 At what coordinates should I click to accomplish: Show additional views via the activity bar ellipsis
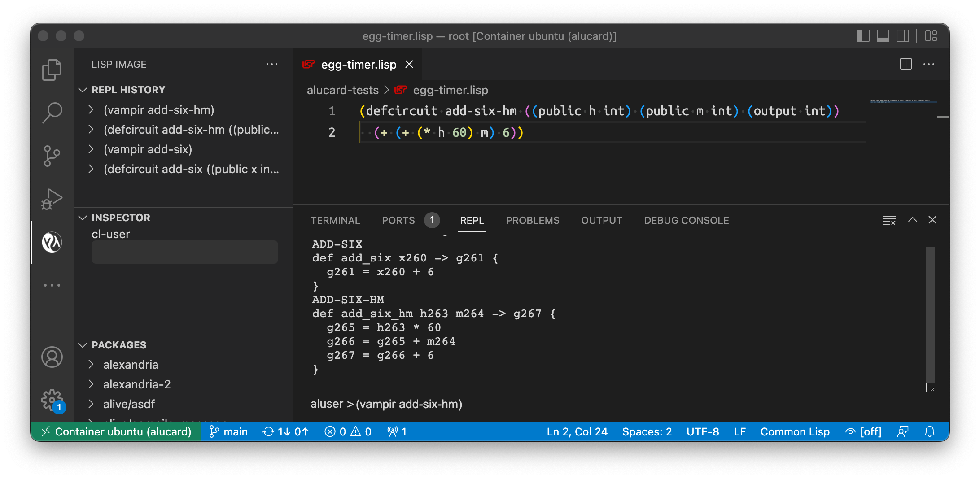(52, 285)
